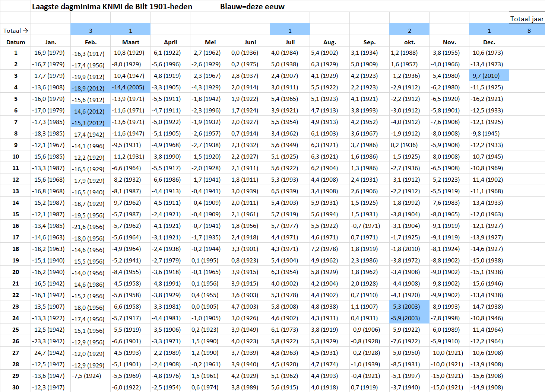Select the 'okt.' month header
The height and width of the screenshot is (392, 545).
pos(409,42)
